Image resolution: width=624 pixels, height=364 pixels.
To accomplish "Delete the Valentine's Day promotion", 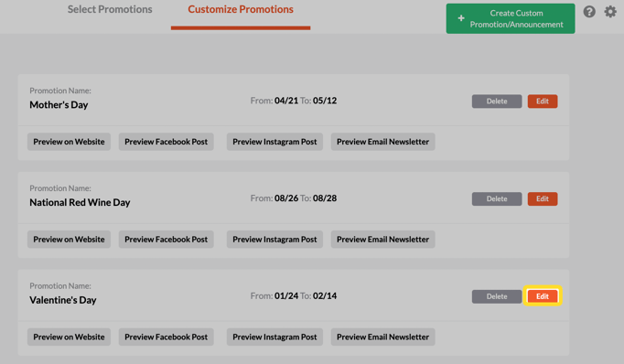I will pyautogui.click(x=497, y=296).
